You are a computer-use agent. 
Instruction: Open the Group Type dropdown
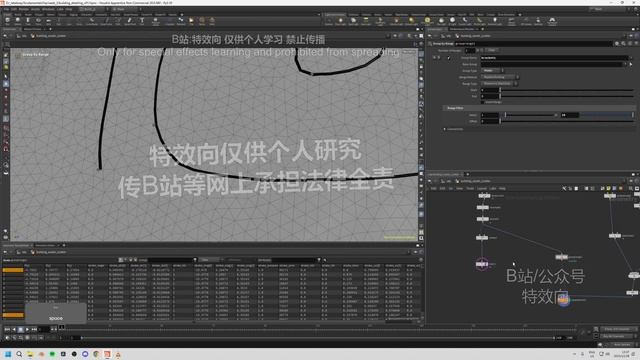(x=492, y=71)
